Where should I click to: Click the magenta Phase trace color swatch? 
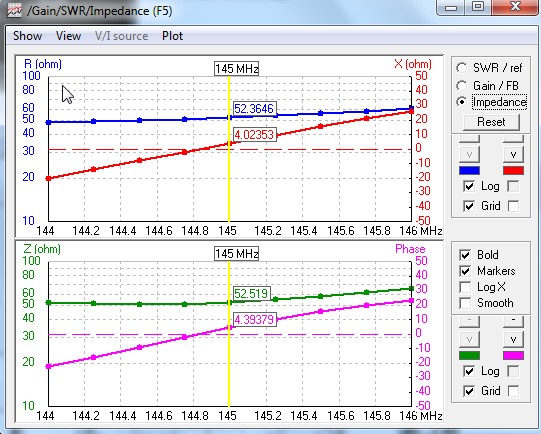click(513, 356)
